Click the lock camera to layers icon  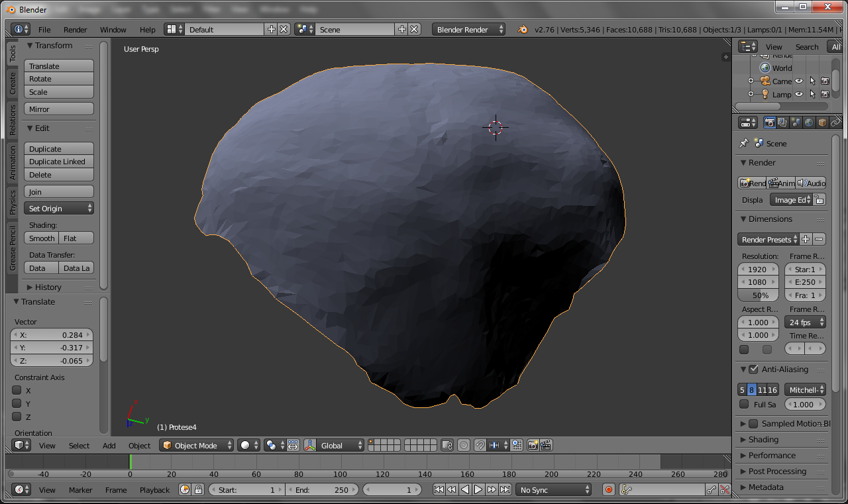pos(447,446)
